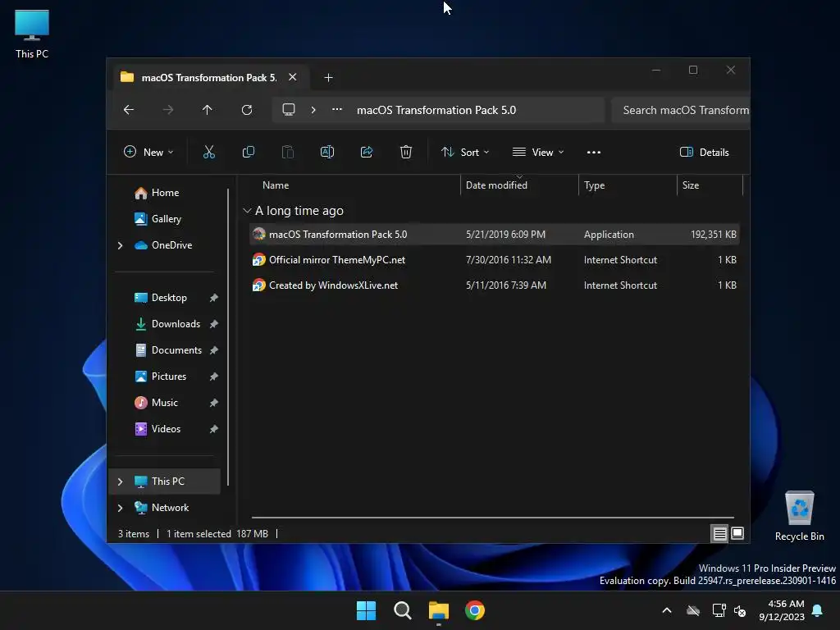
Task: Refresh the folder view
Action: 246,110
